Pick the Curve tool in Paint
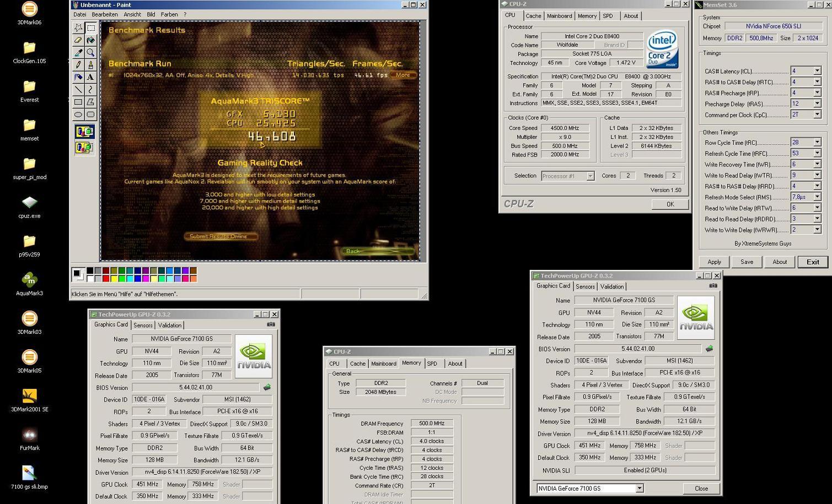Image resolution: width=832 pixels, height=504 pixels. point(90,89)
